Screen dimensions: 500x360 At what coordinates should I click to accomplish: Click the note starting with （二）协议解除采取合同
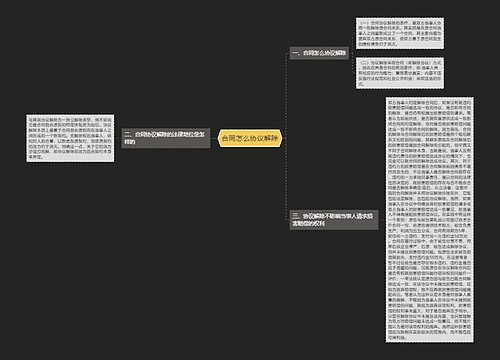coord(400,73)
